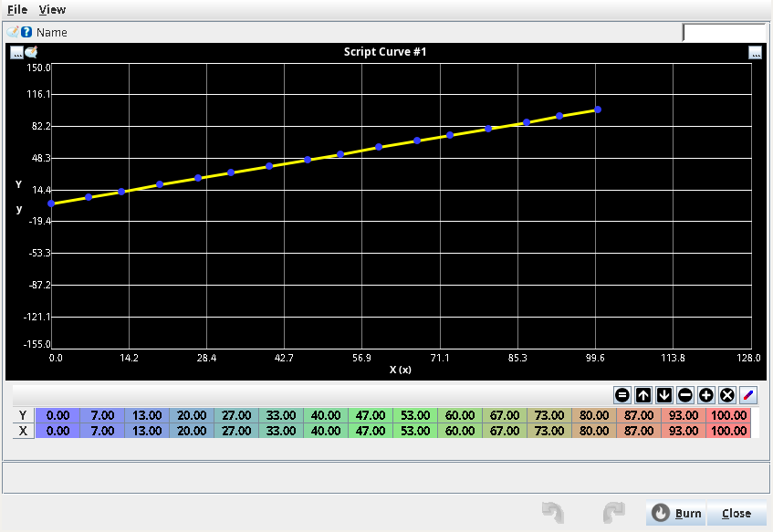773x532 pixels.
Task: Click the note bubble icon beside Name
Action: [13, 32]
